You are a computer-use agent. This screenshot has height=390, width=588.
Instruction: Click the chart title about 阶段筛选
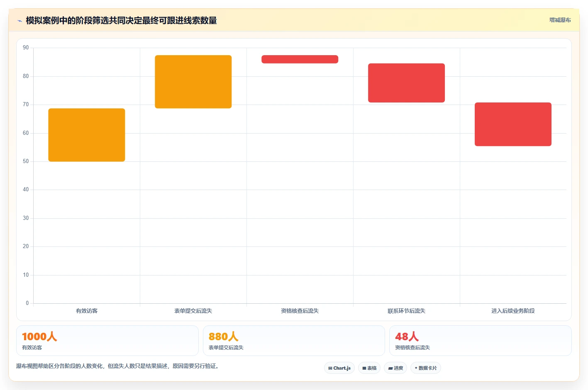tap(121, 20)
